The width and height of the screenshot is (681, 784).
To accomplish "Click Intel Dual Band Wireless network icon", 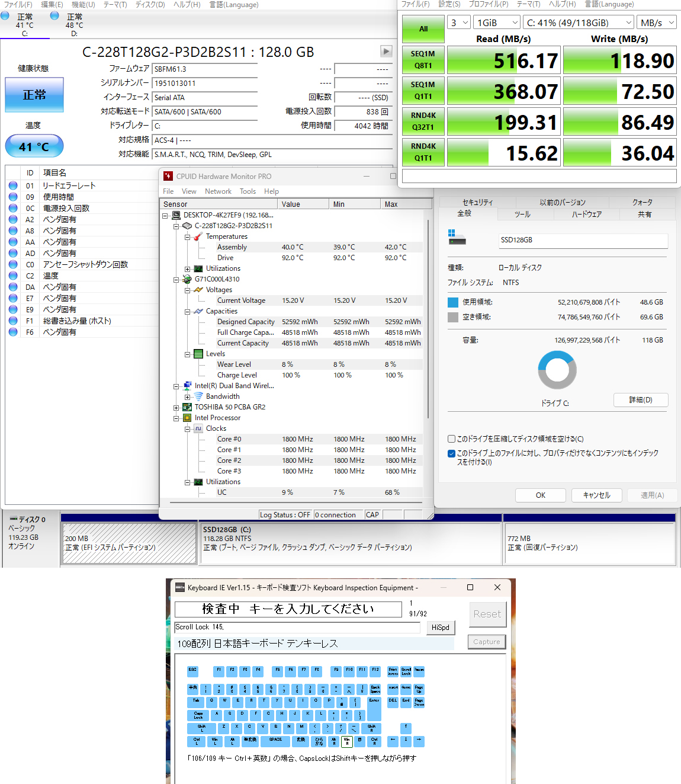I will point(187,386).
